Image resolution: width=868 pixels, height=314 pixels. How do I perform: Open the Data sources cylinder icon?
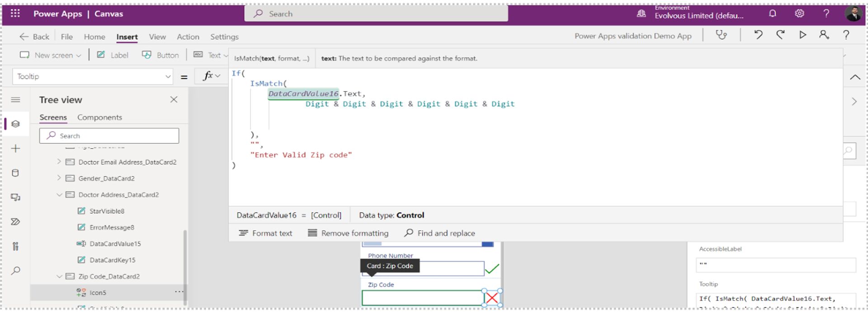[15, 173]
